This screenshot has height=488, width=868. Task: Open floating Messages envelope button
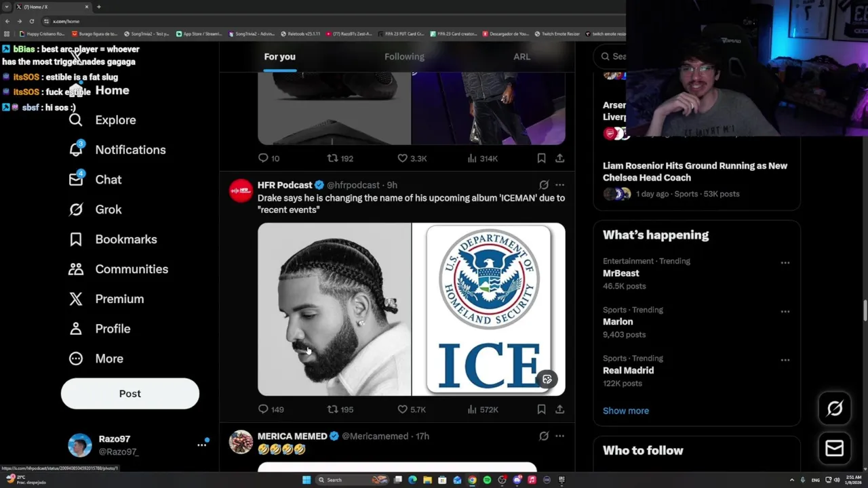(x=835, y=448)
